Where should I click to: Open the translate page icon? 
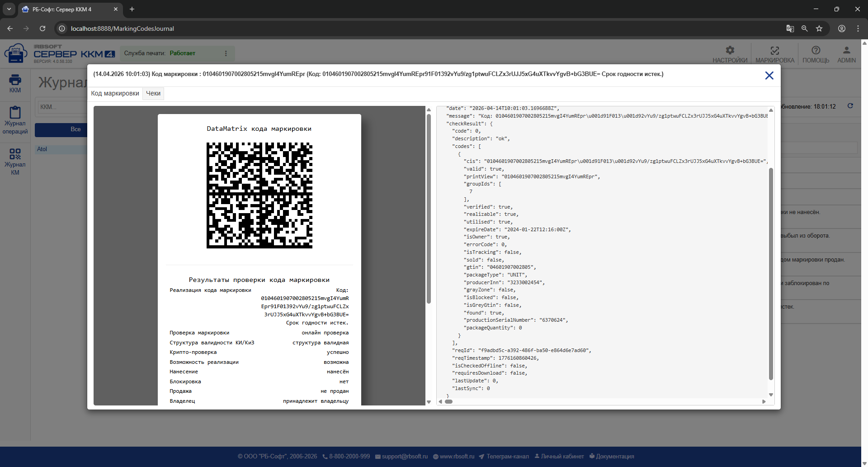click(790, 29)
